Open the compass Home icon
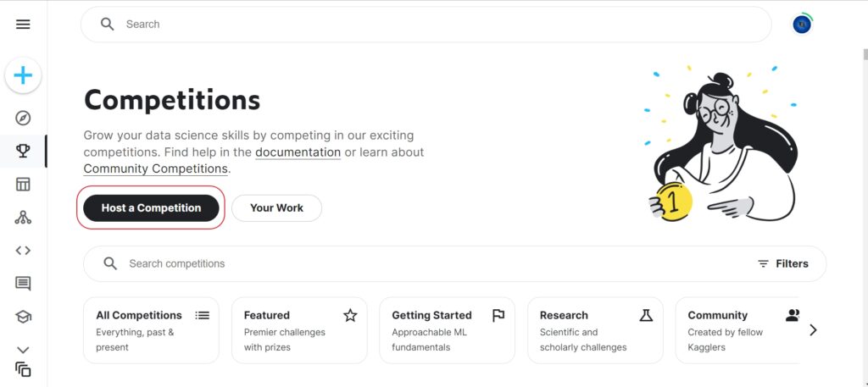This screenshot has height=387, width=868. (23, 118)
